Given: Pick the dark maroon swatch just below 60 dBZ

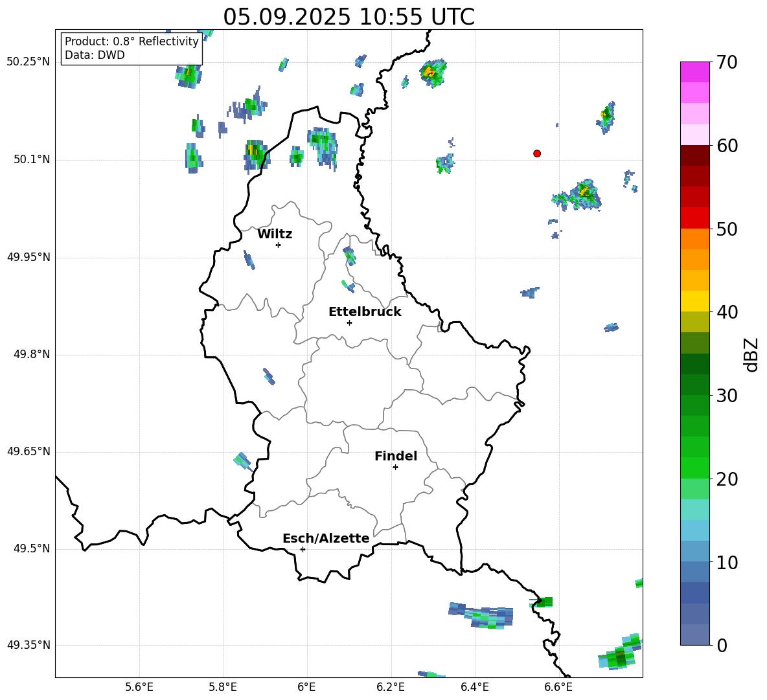Looking at the screenshot, I should tap(694, 155).
